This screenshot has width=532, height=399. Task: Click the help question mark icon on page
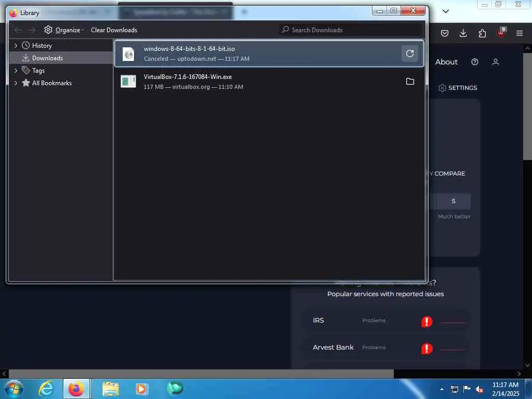[475, 62]
